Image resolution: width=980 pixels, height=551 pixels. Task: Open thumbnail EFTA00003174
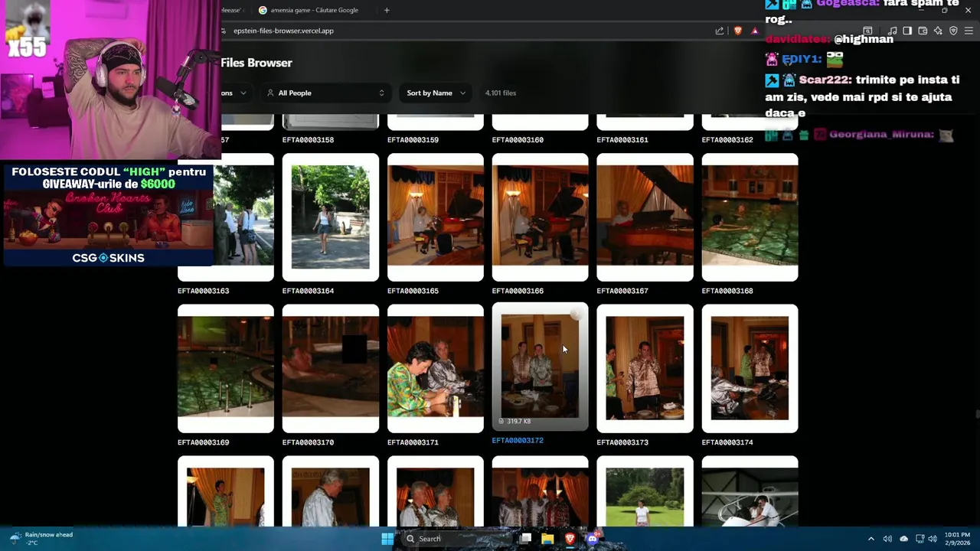click(x=750, y=369)
